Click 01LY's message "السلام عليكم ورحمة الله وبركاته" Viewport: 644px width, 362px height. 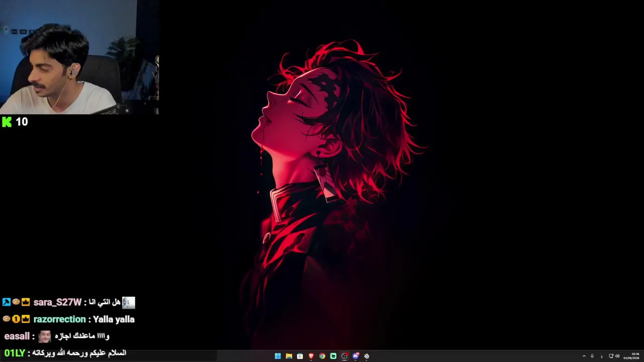79,353
